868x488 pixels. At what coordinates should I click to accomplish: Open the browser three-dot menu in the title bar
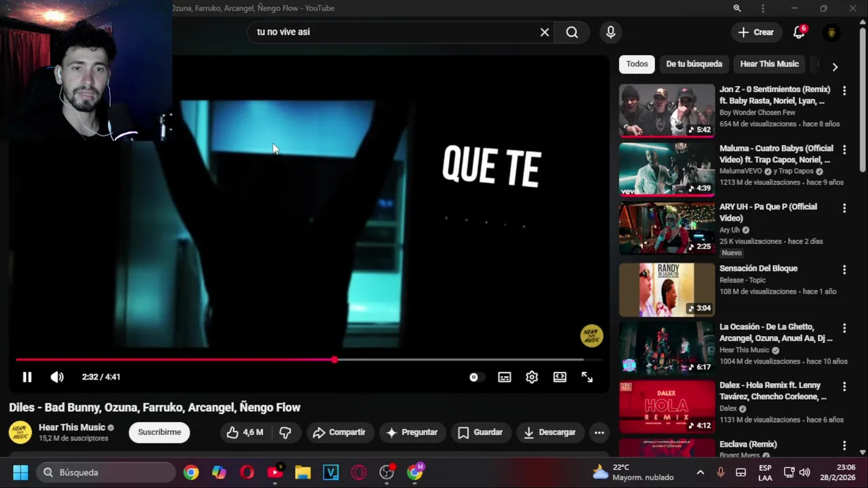(763, 8)
